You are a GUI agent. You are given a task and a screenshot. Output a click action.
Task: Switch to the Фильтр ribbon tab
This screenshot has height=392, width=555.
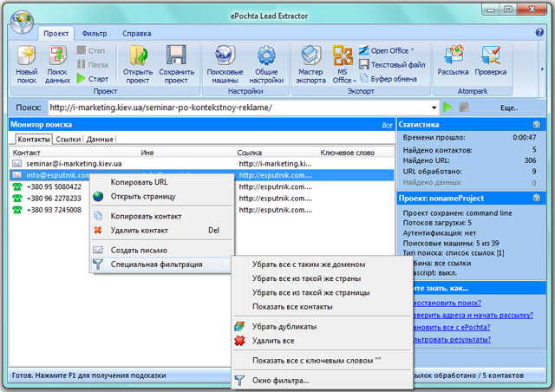(95, 34)
